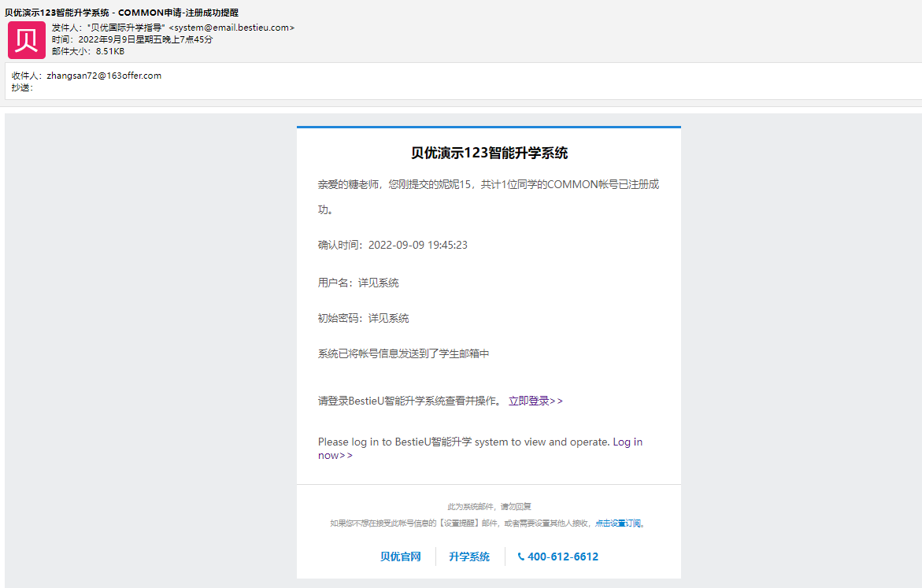
Task: Click recipient zhangsan72@163offer.com
Action: [x=104, y=76]
